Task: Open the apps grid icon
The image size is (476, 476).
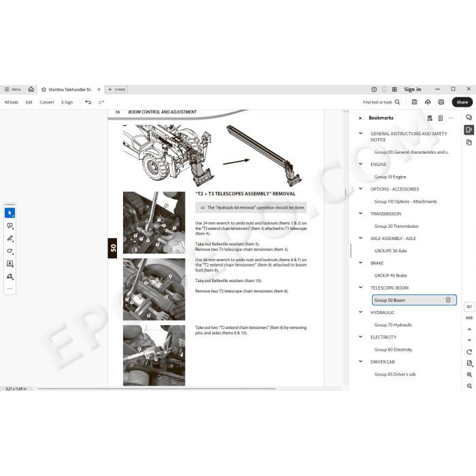Action: (x=394, y=89)
